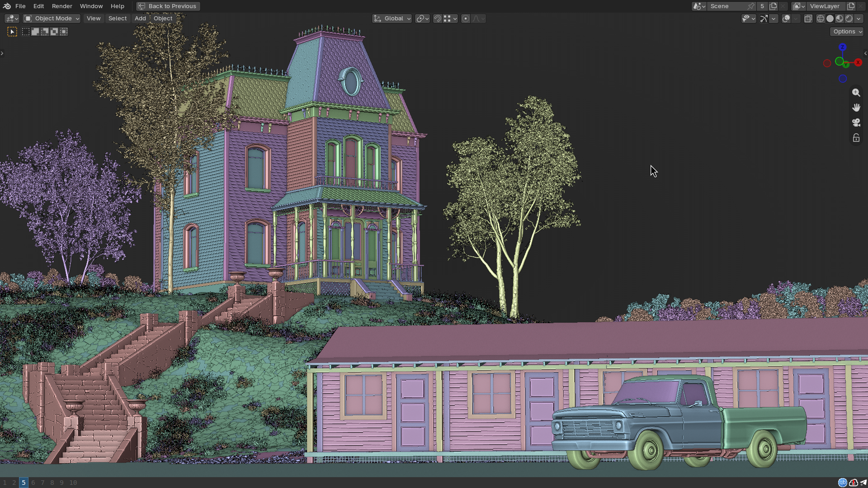This screenshot has height=488, width=868.
Task: Toggle proportional editing
Action: click(465, 19)
